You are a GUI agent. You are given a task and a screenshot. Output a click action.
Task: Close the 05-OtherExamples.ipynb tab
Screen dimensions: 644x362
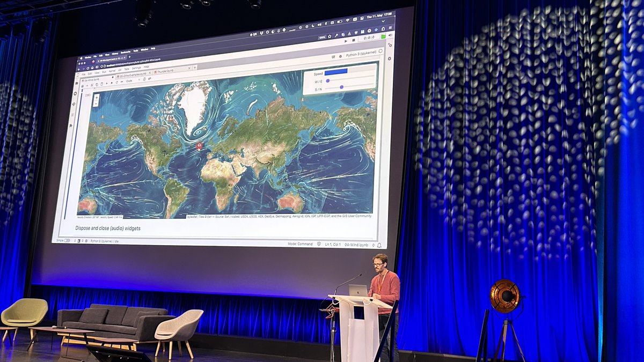pos(150,73)
